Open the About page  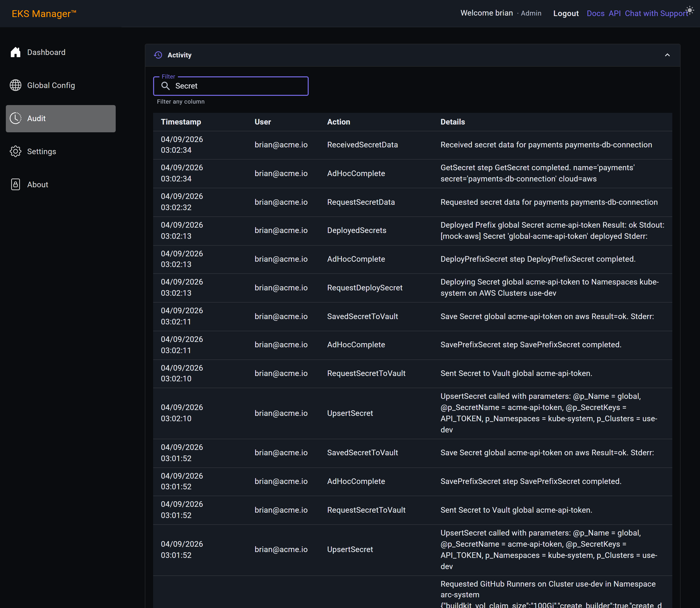click(x=61, y=185)
